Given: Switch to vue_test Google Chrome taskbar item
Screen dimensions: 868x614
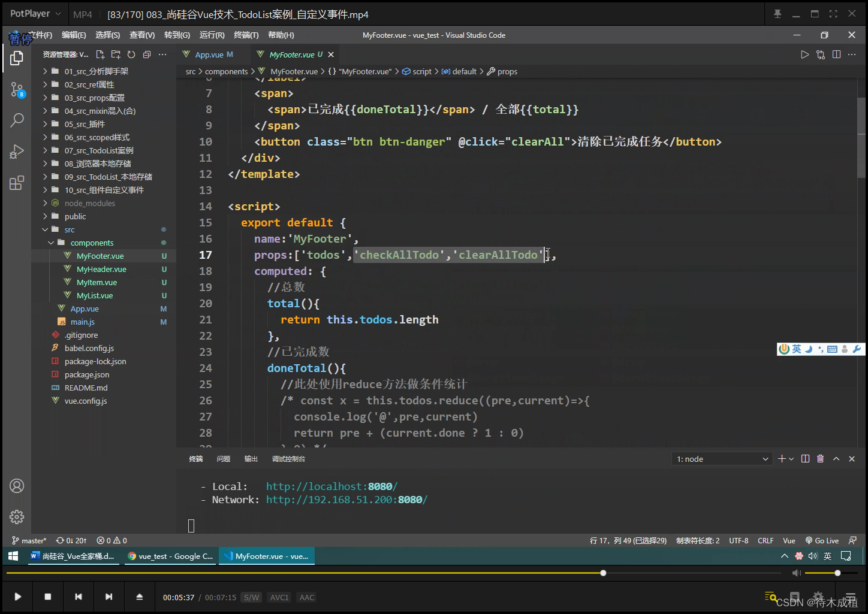Looking at the screenshot, I should [170, 556].
